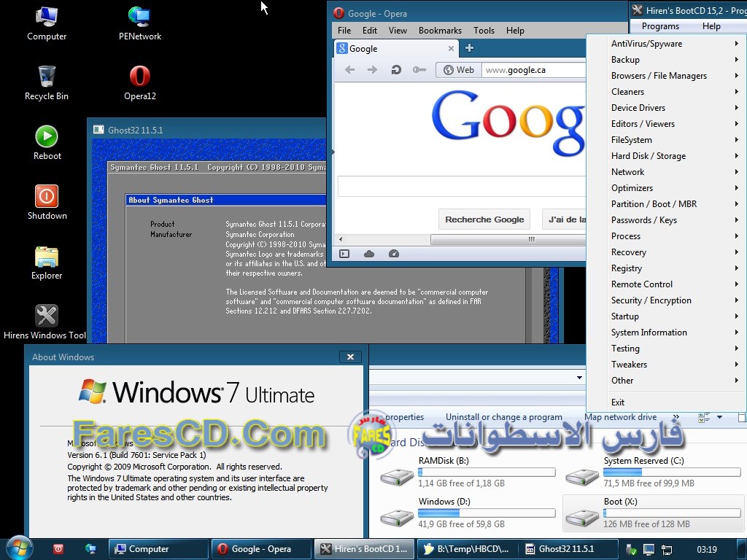Open the Explorer address bar dropdown arrow
Screen dimensions: 747x560
[x=579, y=378]
